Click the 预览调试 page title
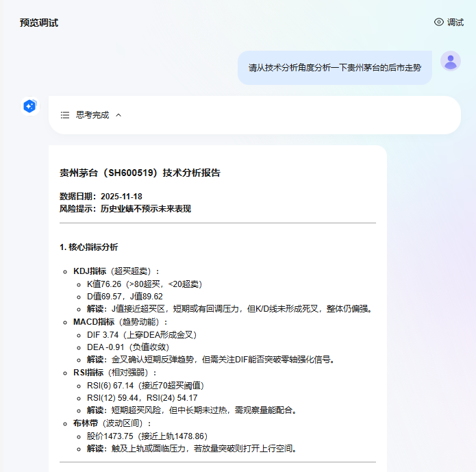The image size is (476, 472). [x=39, y=23]
